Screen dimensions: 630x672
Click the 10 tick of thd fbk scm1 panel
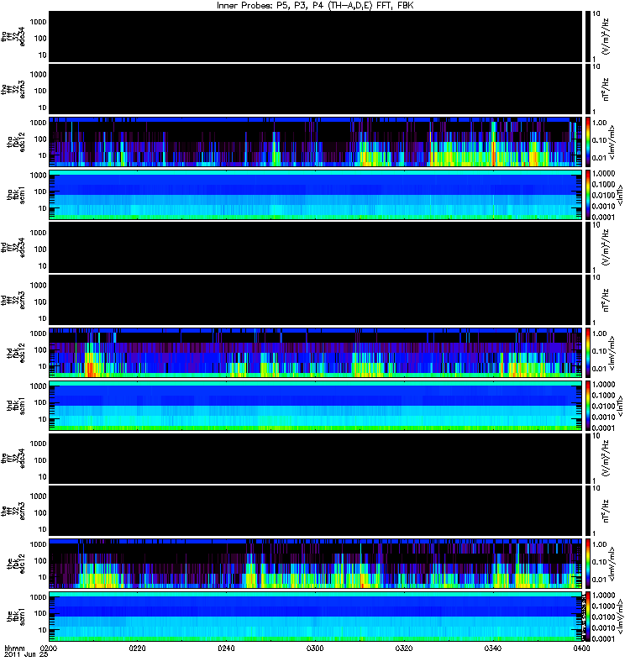click(x=43, y=418)
